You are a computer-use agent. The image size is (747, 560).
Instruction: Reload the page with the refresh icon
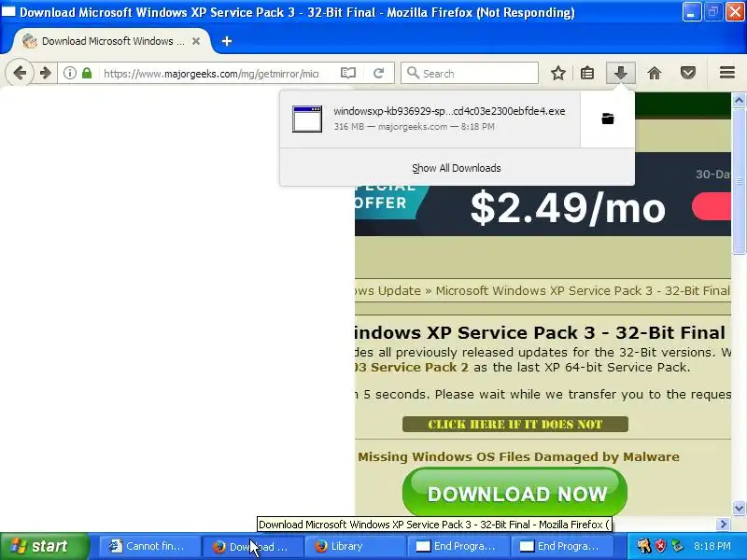(379, 73)
